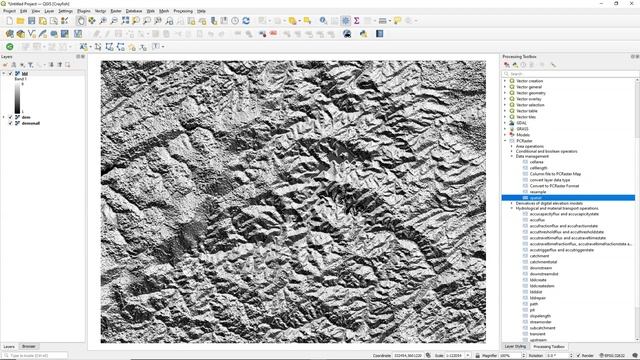Collapse the Data management group
This screenshot has width=640, height=360.
click(512, 156)
